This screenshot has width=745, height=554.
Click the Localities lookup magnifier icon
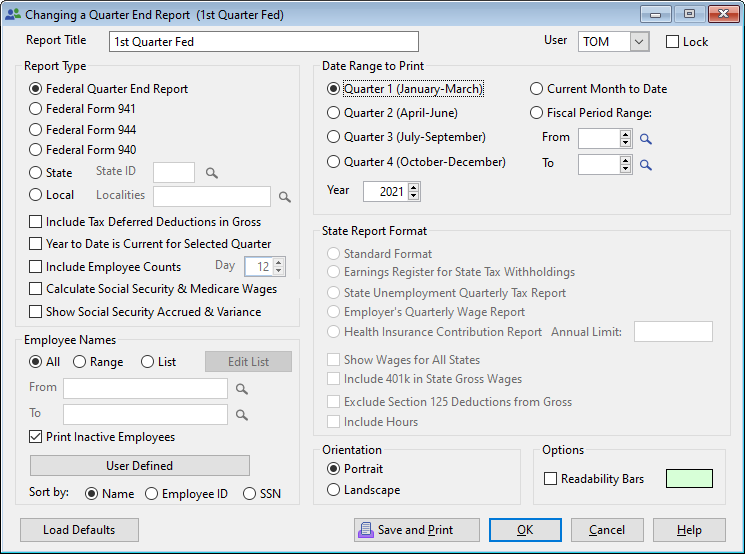[x=284, y=197]
